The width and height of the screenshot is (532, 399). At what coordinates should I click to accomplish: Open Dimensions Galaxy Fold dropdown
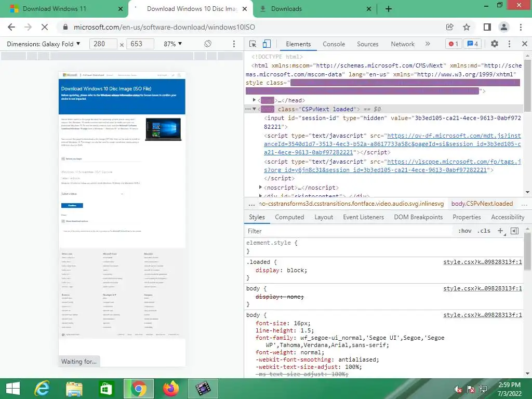pos(44,44)
